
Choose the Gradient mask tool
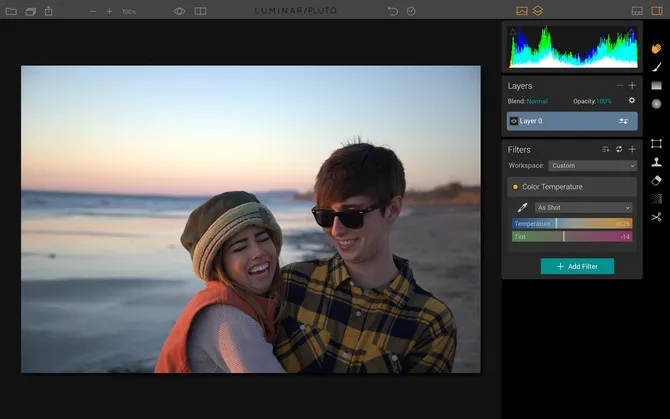point(656,85)
